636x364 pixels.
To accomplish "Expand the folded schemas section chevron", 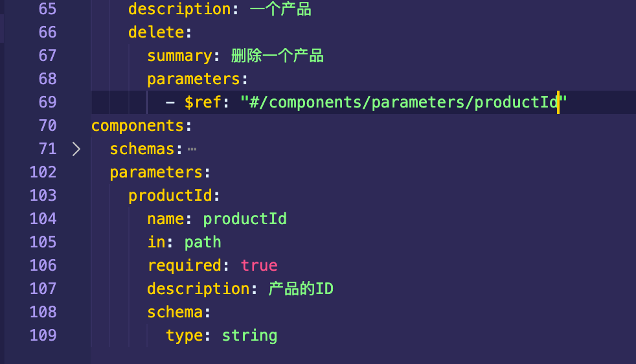I will pos(76,149).
